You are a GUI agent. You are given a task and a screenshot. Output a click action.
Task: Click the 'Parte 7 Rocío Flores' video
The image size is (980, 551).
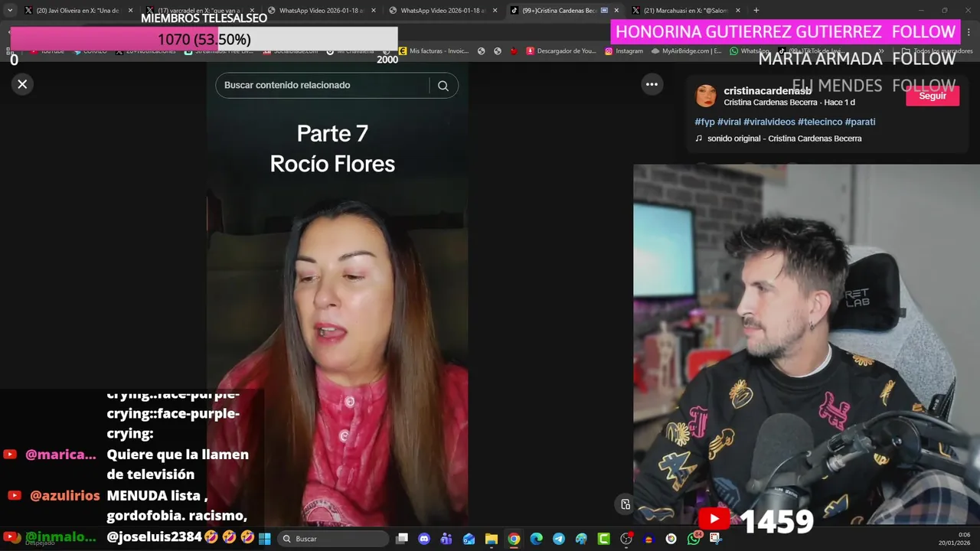(x=337, y=295)
